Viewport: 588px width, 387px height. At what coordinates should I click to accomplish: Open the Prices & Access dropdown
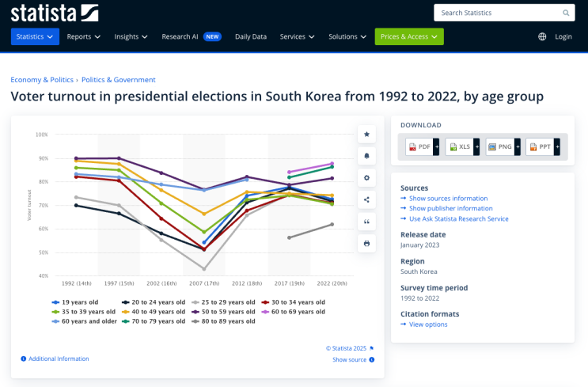click(409, 36)
